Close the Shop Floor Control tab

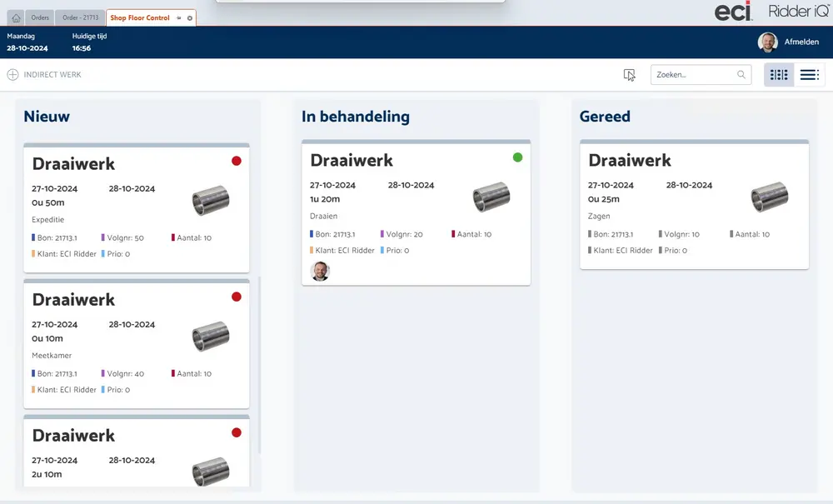[x=190, y=17]
